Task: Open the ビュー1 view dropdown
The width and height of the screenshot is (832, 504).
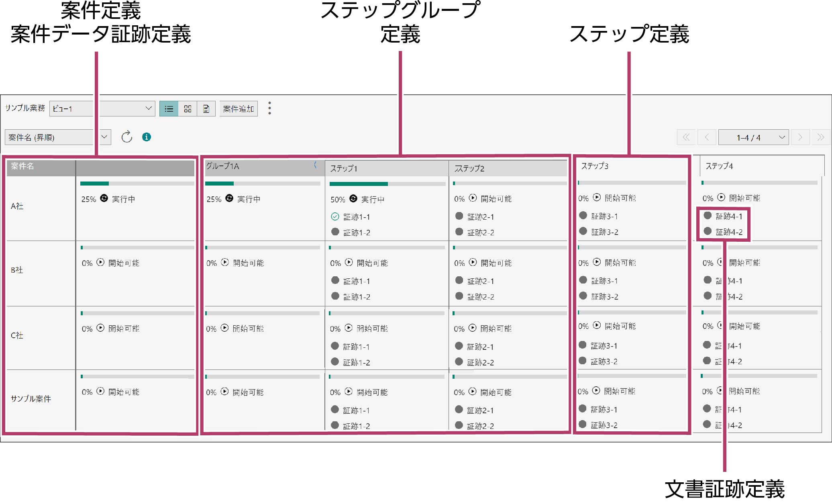Action: [x=148, y=108]
